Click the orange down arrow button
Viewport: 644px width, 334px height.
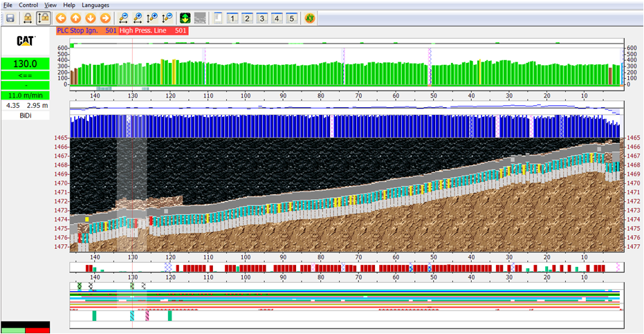click(91, 18)
